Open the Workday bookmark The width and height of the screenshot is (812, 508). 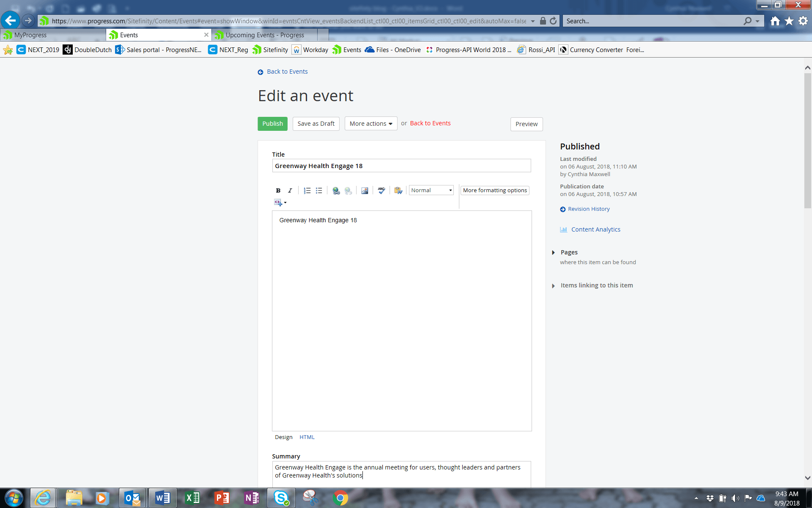[310, 50]
